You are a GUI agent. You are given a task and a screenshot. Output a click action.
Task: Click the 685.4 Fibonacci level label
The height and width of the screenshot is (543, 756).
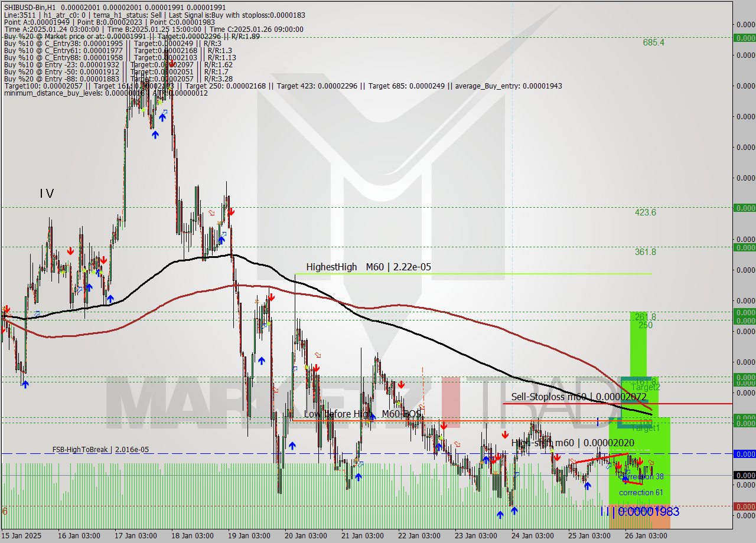[x=654, y=42]
